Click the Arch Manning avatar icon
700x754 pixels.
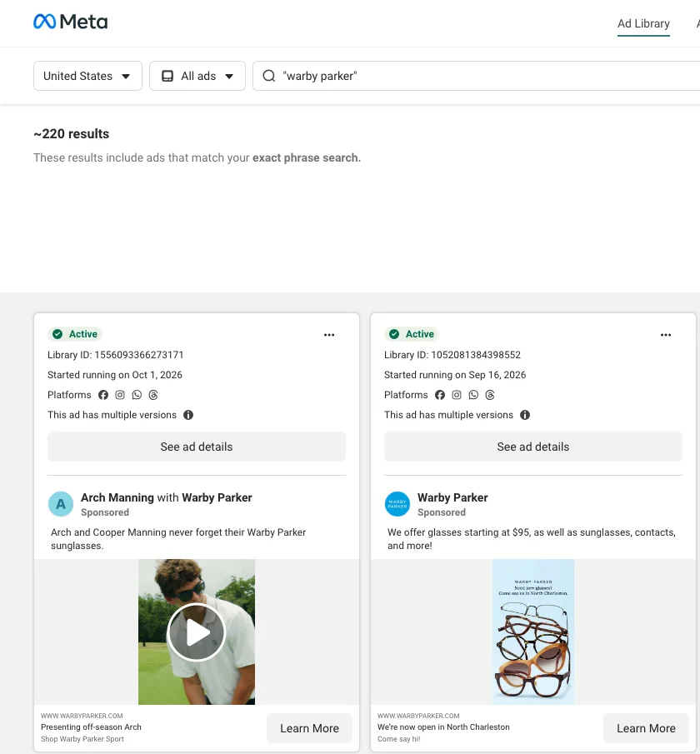61,504
